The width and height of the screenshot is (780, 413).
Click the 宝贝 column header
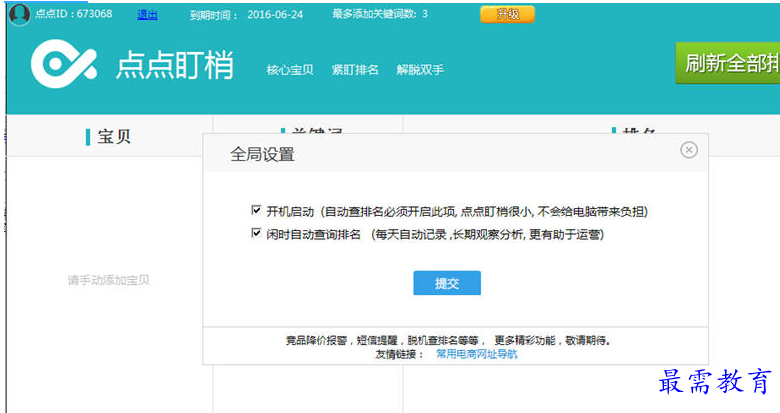click(x=109, y=136)
